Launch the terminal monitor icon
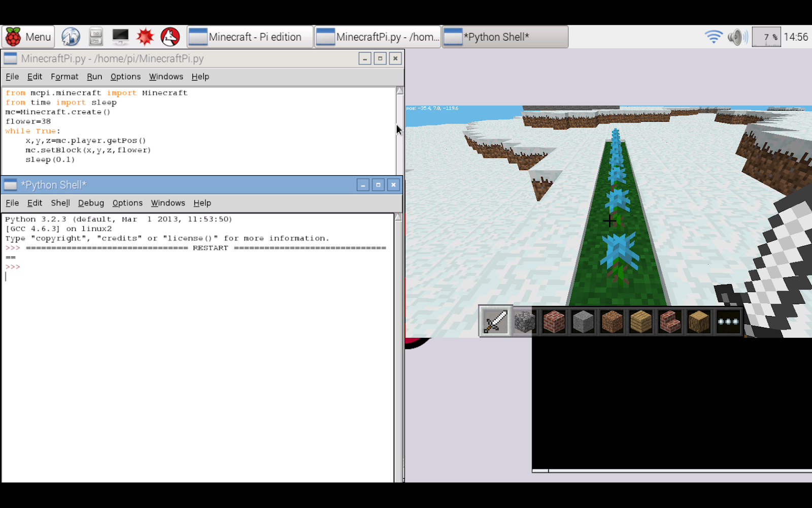The width and height of the screenshot is (812, 508). point(120,37)
